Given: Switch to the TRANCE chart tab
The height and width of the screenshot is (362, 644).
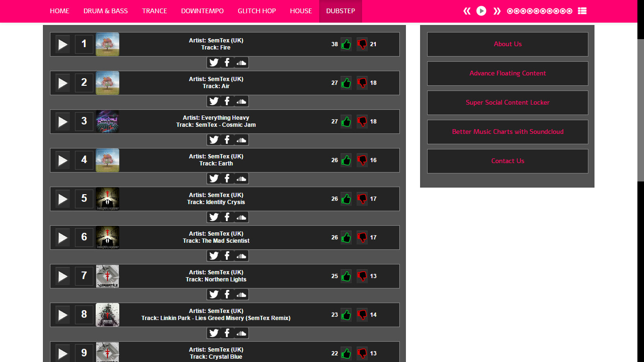Looking at the screenshot, I should click(155, 10).
